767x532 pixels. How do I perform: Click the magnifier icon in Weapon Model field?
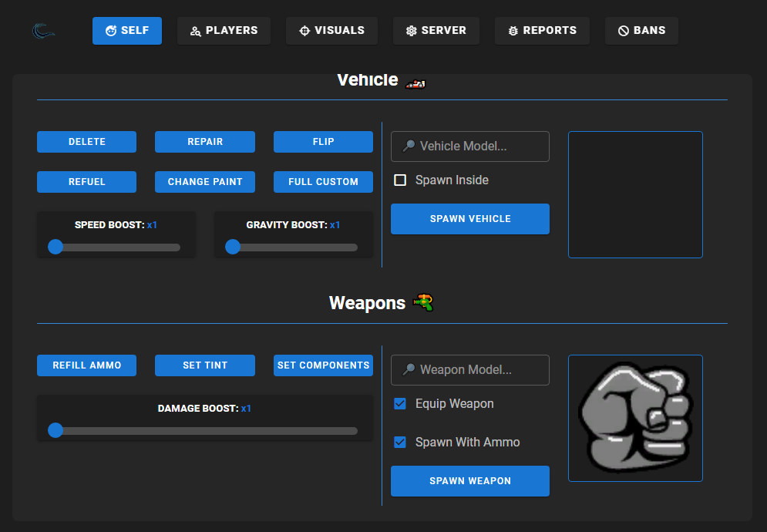tap(408, 369)
